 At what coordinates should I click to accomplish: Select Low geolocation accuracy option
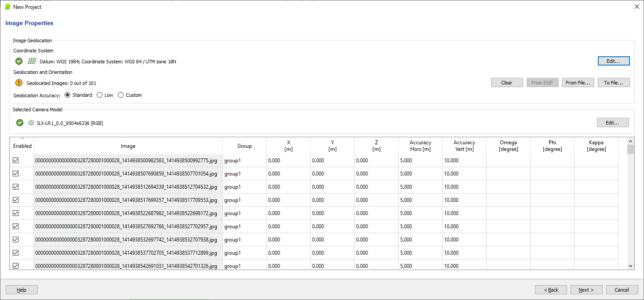pyautogui.click(x=100, y=95)
